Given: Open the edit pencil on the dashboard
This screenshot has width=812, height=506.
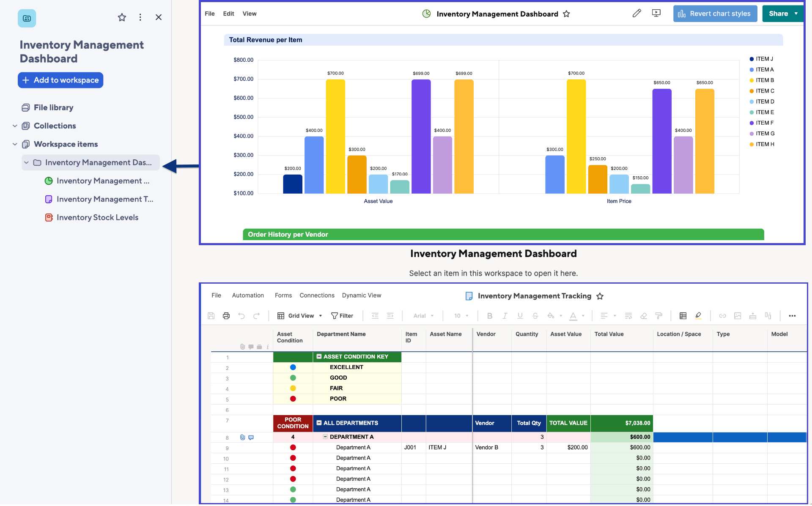Looking at the screenshot, I should 637,13.
